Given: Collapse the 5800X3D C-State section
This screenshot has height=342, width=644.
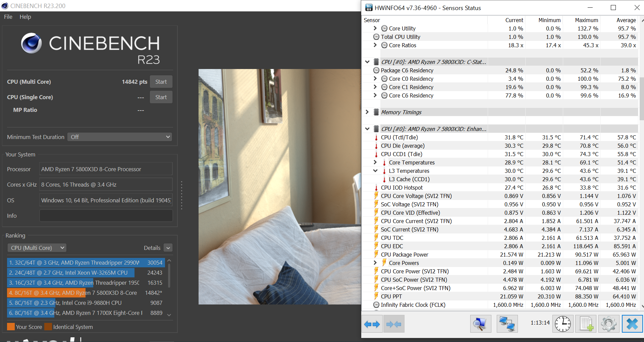Looking at the screenshot, I should coord(367,62).
